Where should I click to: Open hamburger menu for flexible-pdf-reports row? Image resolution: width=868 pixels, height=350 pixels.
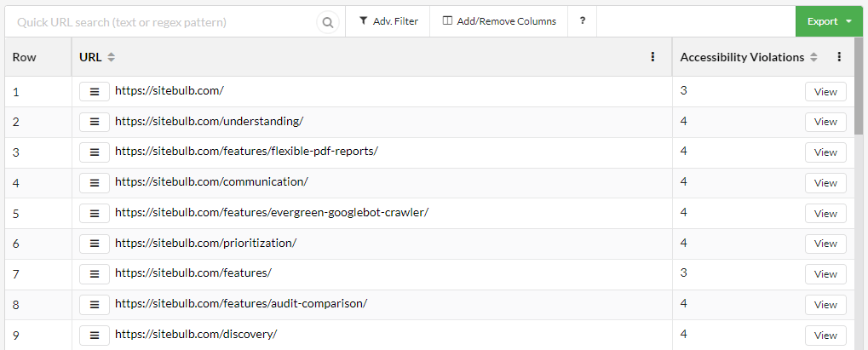[x=95, y=152]
